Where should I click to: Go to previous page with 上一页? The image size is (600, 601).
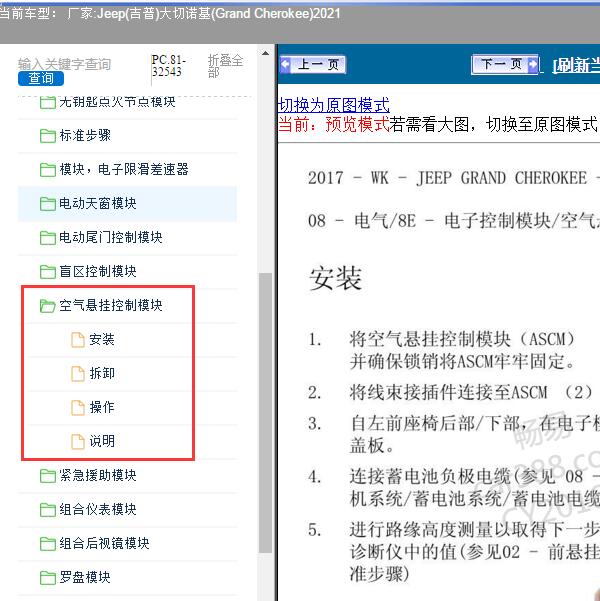point(313,64)
